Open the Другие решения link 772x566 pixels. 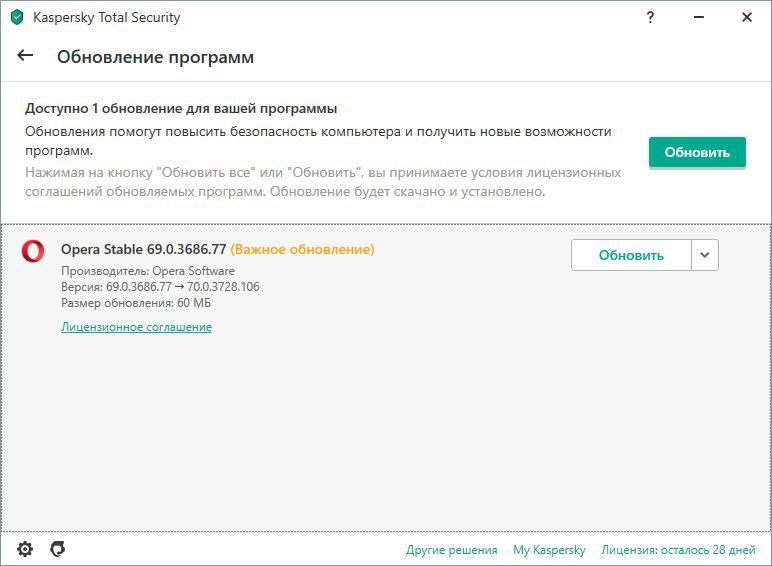(451, 550)
